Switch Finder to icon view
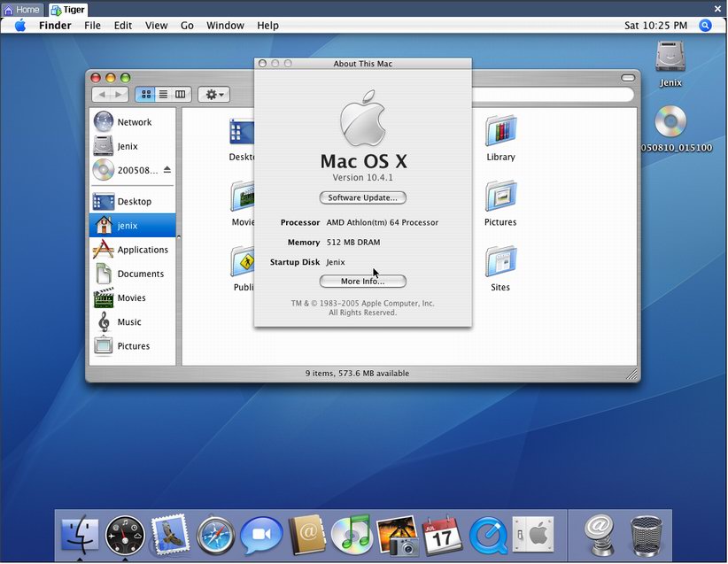 [146, 94]
